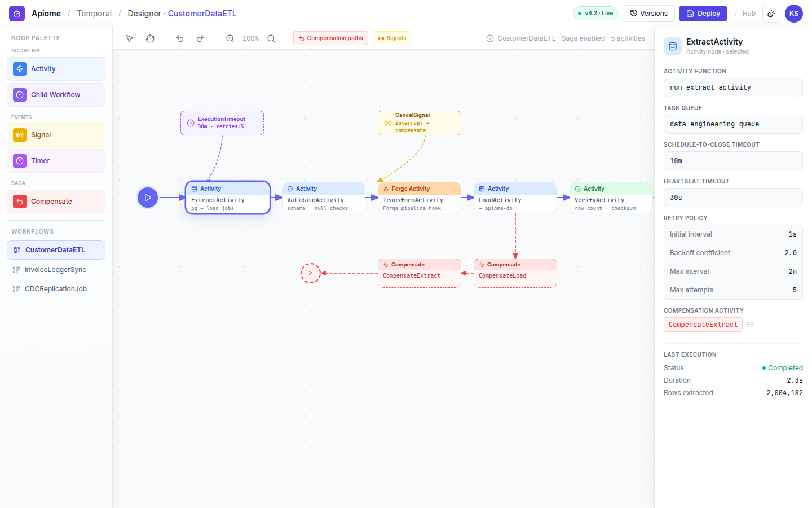Screen dimensions: 812x508
Task: Redo the canvas action
Action: click(x=200, y=38)
